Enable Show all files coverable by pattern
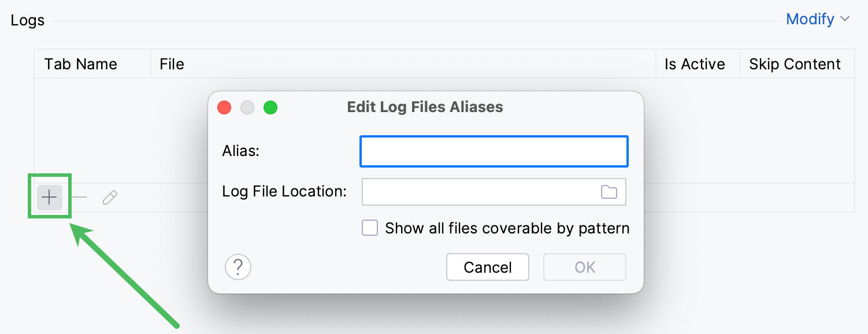 (370, 228)
